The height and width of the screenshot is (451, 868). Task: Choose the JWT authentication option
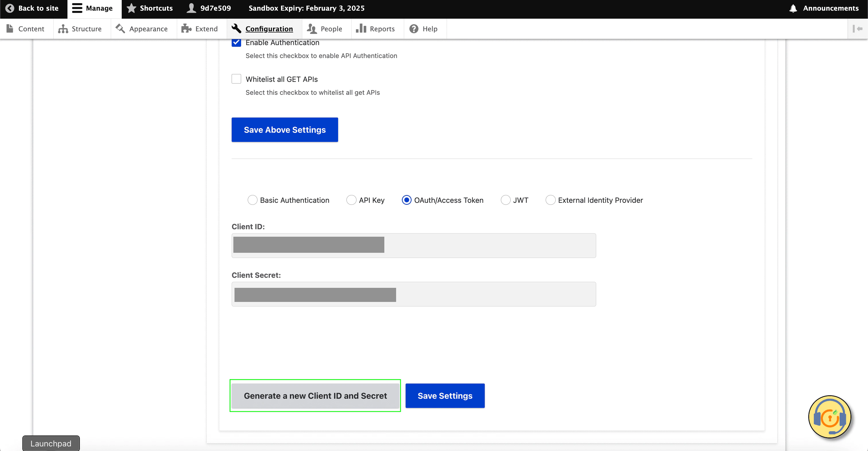[x=505, y=200]
